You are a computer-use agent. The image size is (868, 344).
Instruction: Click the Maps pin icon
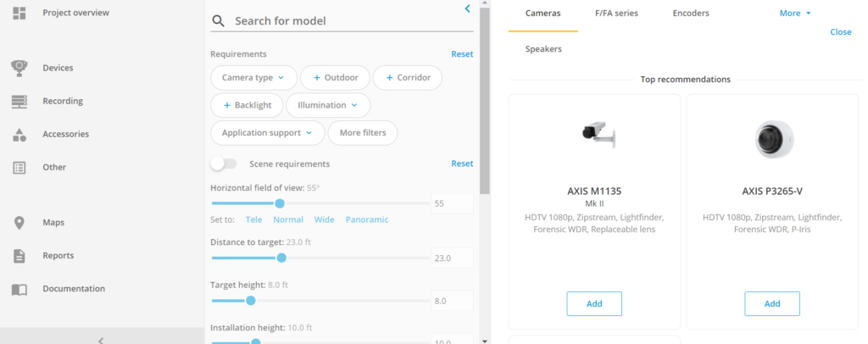coord(19,223)
